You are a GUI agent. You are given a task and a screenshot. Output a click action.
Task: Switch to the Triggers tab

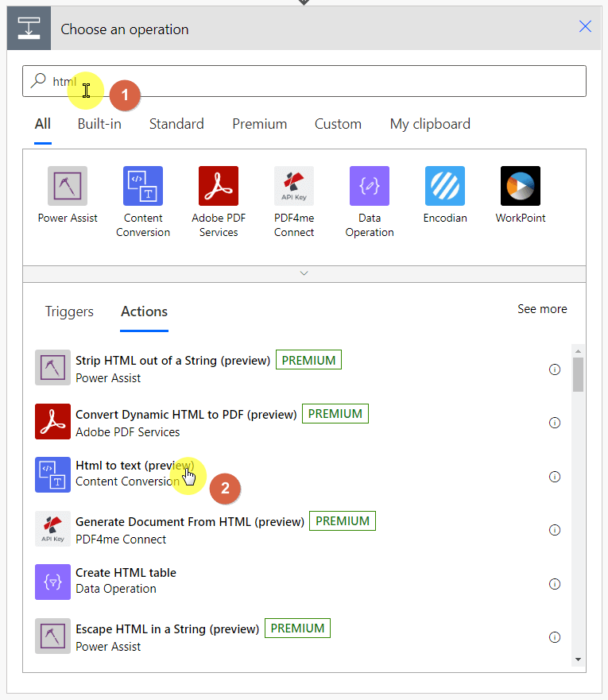69,311
